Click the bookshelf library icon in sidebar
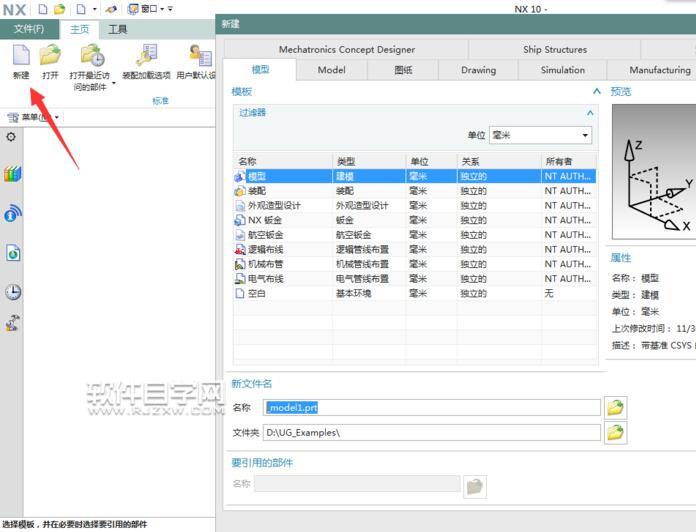The height and width of the screenshot is (532, 696). coord(13,174)
